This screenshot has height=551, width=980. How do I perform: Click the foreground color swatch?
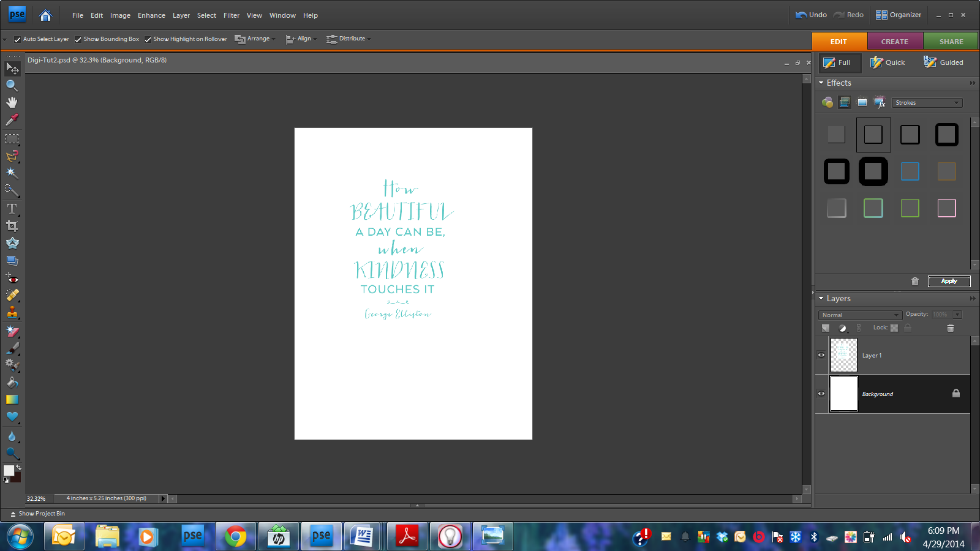coord(9,470)
